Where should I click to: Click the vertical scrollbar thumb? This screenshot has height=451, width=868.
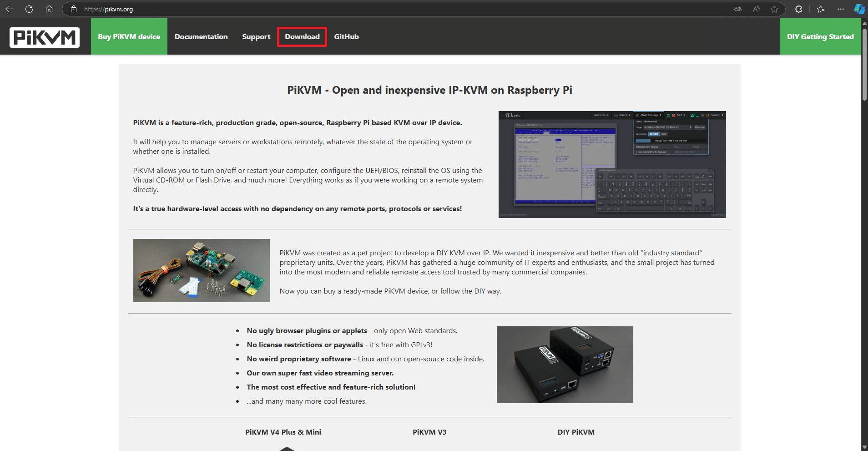[864, 64]
